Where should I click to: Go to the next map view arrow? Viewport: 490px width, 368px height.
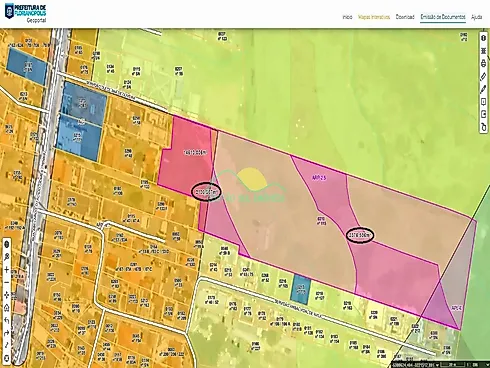7,333
